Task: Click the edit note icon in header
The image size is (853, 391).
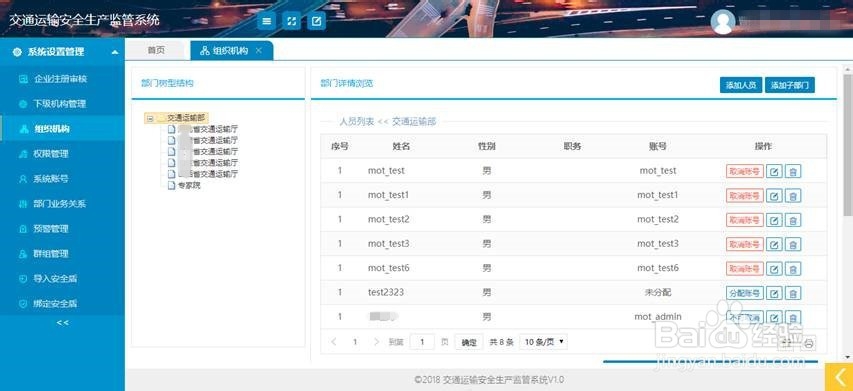Action: pos(317,21)
